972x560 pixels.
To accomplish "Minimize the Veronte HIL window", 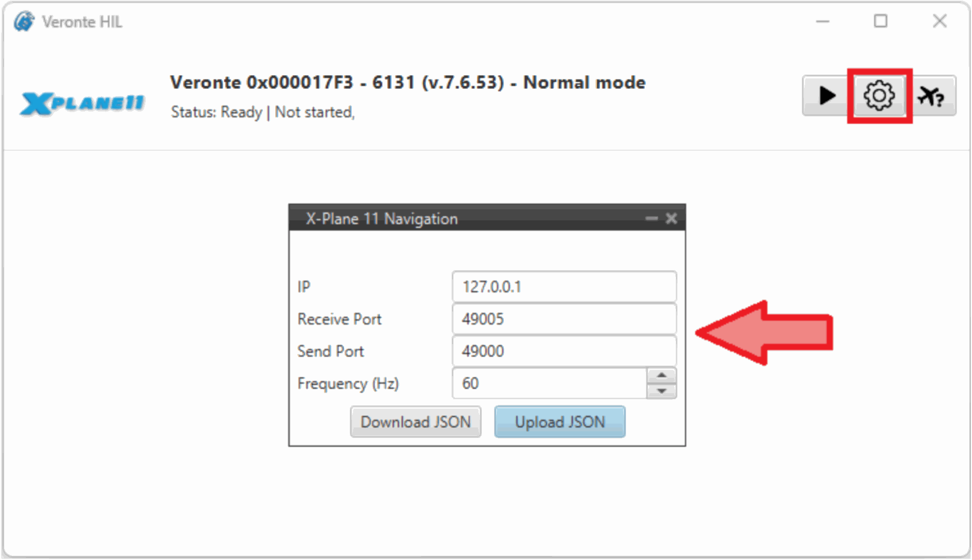I will tap(823, 22).
